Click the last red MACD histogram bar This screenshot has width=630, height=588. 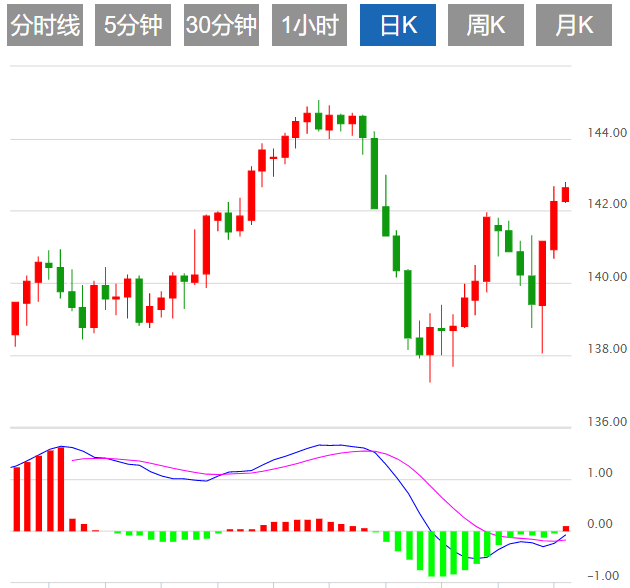coord(566,529)
